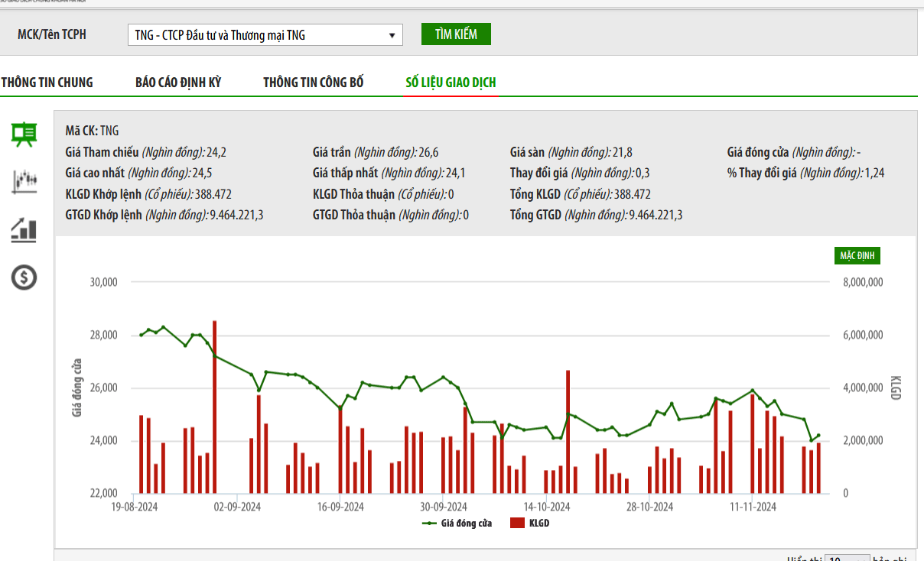
Task: Click the first data point on price line
Action: click(141, 335)
